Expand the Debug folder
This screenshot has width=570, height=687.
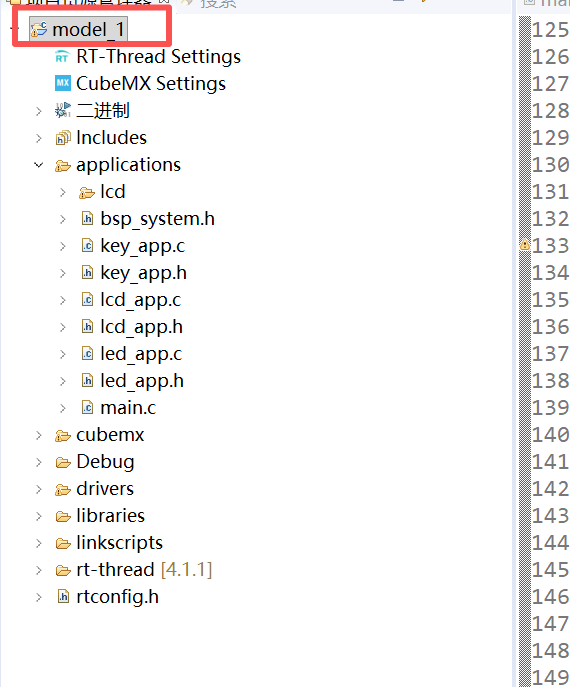coord(39,462)
